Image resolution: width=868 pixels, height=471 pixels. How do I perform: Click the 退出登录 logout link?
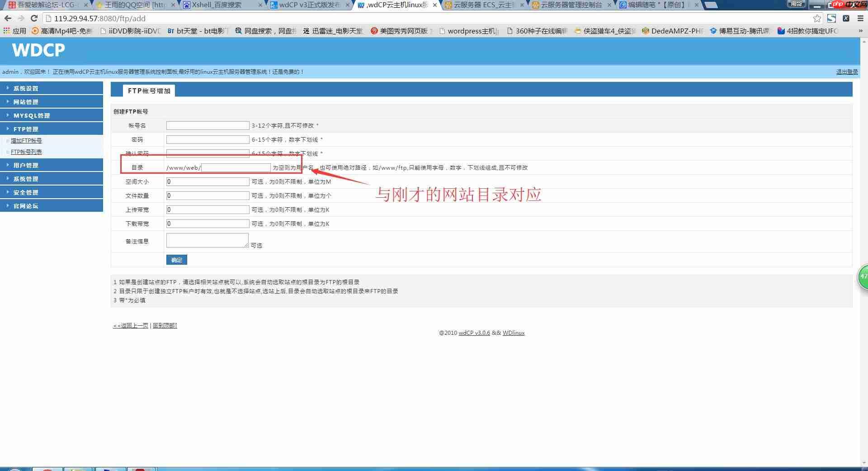point(846,71)
